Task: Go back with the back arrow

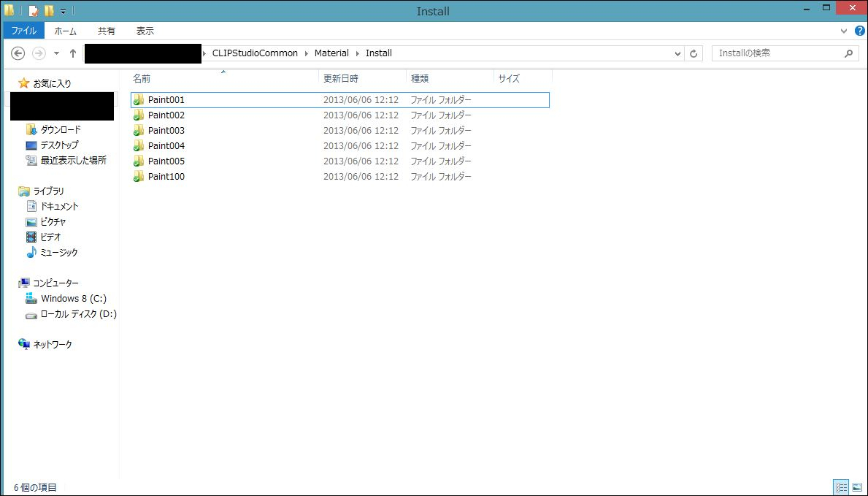Action: click(18, 53)
